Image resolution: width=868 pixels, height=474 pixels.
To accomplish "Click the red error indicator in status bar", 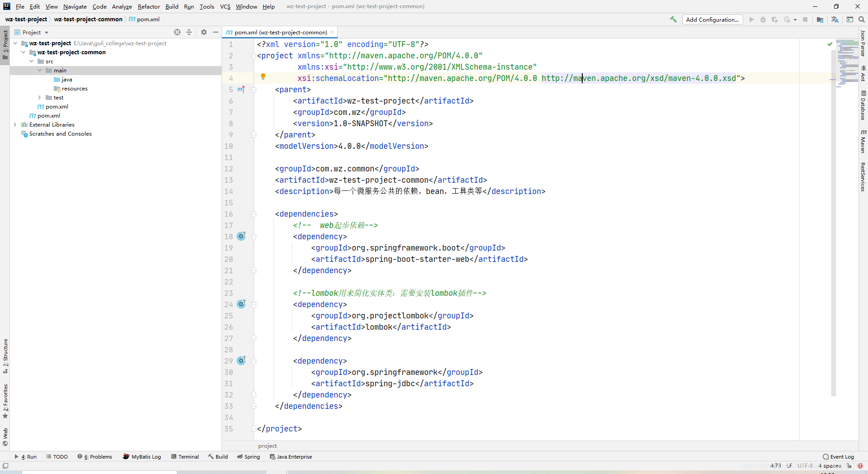I will 860,466.
